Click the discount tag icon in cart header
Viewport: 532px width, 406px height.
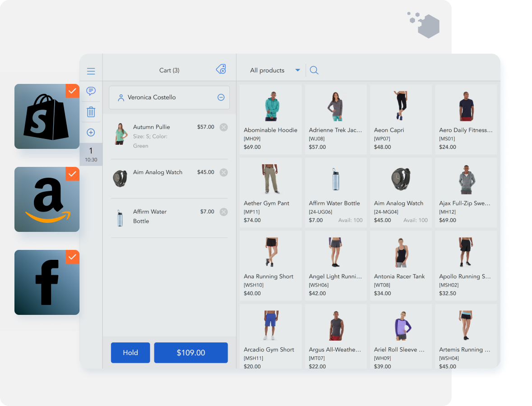221,69
